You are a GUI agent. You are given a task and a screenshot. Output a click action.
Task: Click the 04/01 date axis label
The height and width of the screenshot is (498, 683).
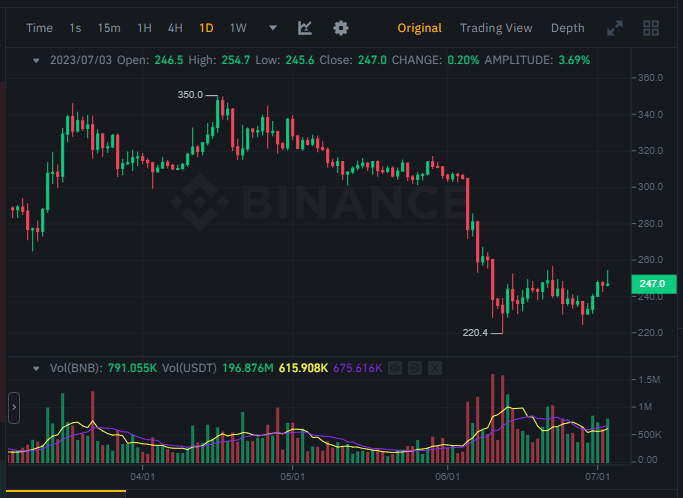142,476
